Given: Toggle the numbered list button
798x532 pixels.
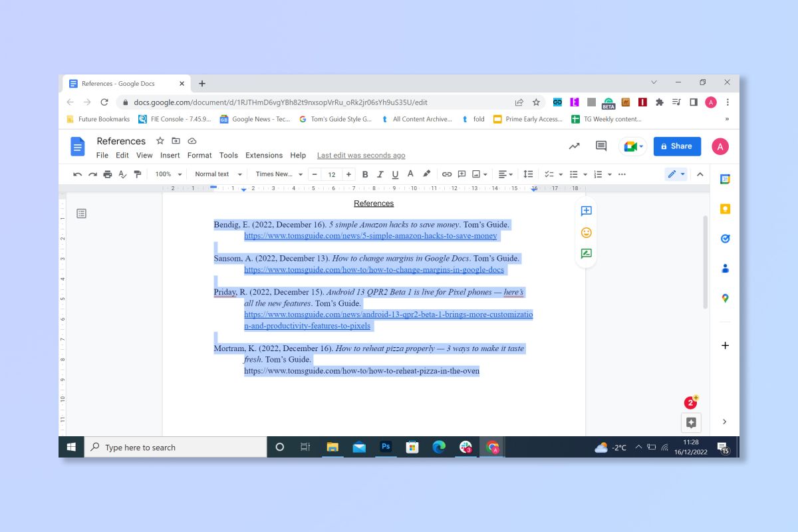Looking at the screenshot, I should [598, 174].
